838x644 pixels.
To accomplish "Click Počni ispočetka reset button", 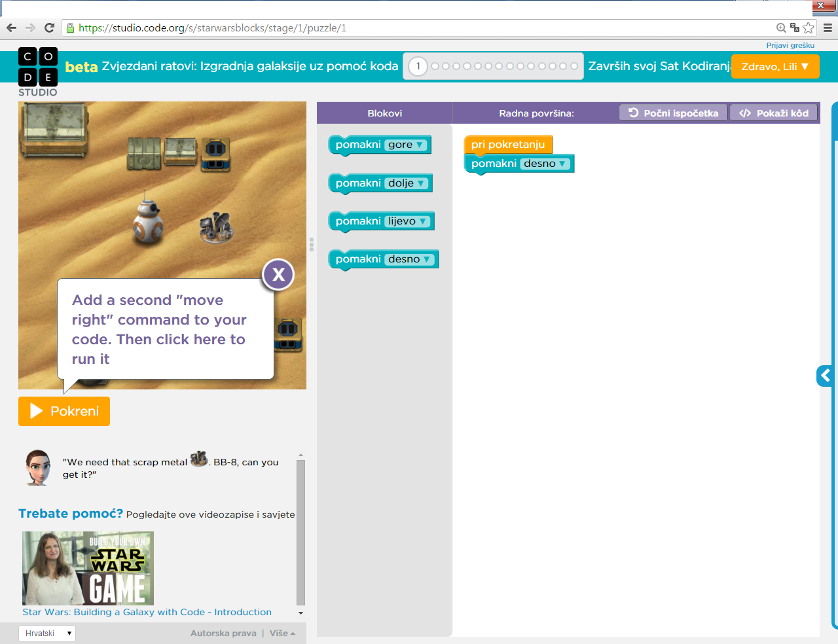I will click(x=673, y=113).
